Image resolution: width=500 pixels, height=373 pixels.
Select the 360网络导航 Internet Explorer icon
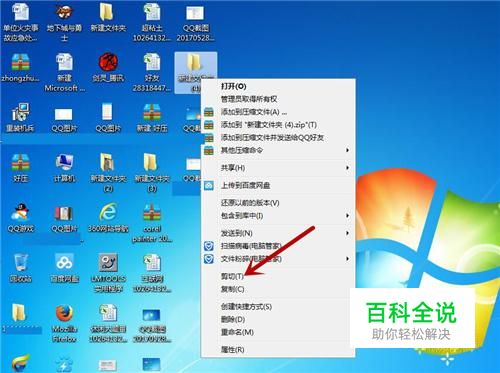point(108,218)
